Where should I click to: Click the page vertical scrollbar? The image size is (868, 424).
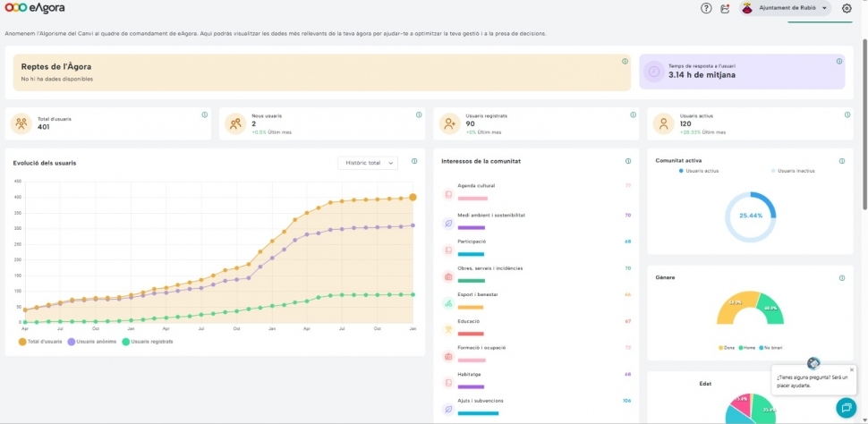864,134
